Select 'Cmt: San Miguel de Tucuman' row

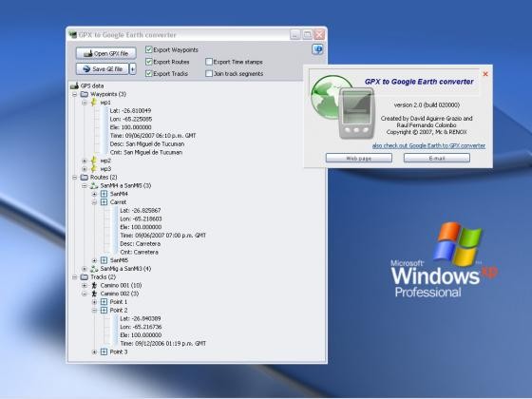pos(146,152)
